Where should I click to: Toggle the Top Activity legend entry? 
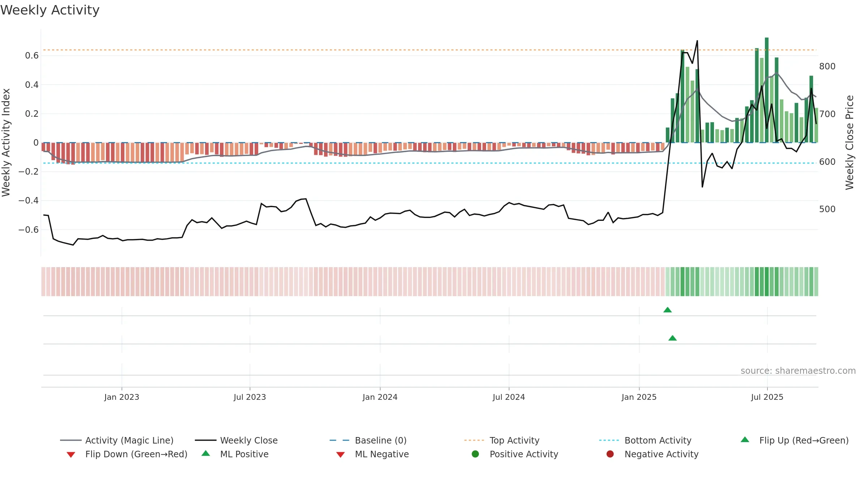(502, 440)
